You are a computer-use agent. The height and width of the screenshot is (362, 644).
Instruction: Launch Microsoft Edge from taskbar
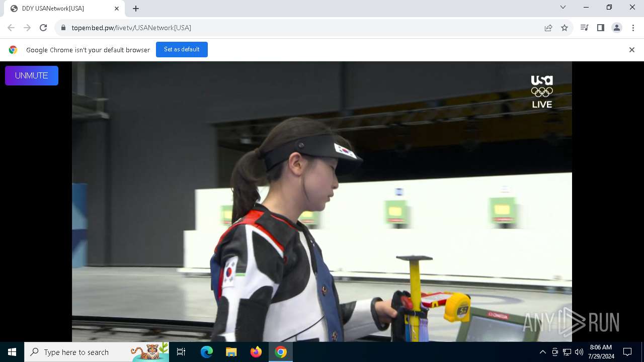(207, 352)
